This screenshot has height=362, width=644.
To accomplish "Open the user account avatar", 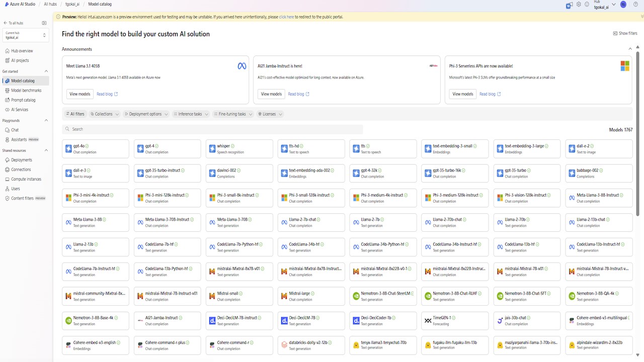I will (623, 5).
